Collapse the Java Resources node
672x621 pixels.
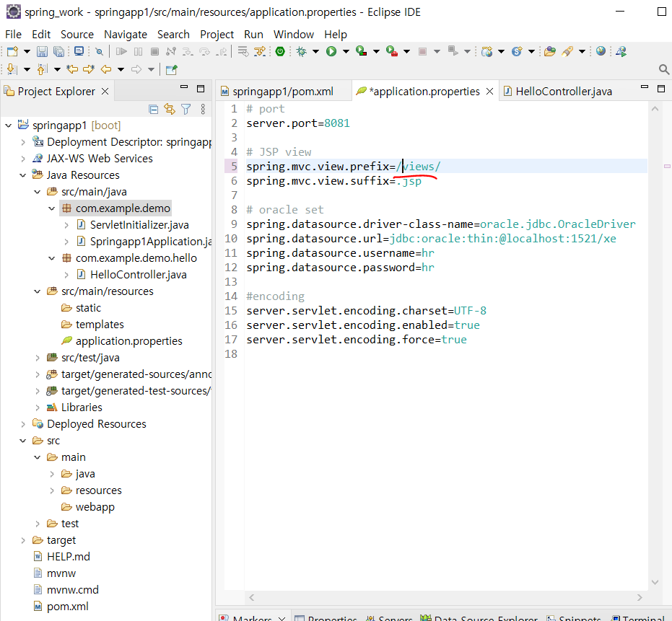coord(22,175)
